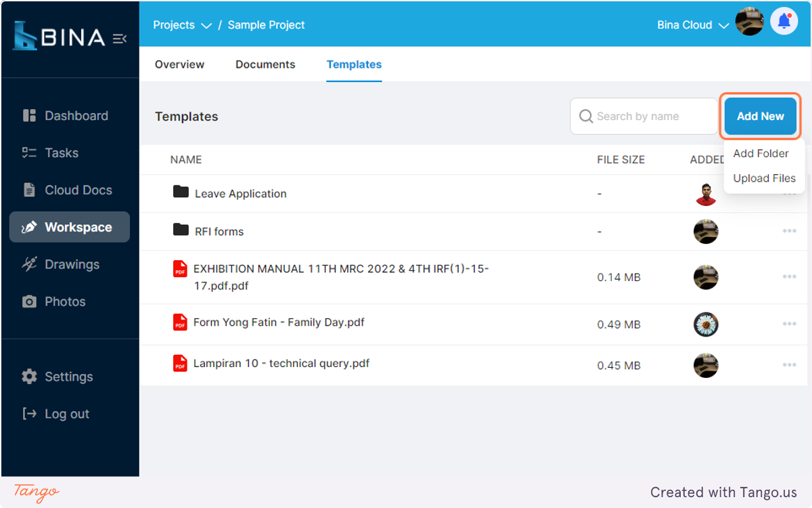Open the RFI forms folder

coord(219,232)
